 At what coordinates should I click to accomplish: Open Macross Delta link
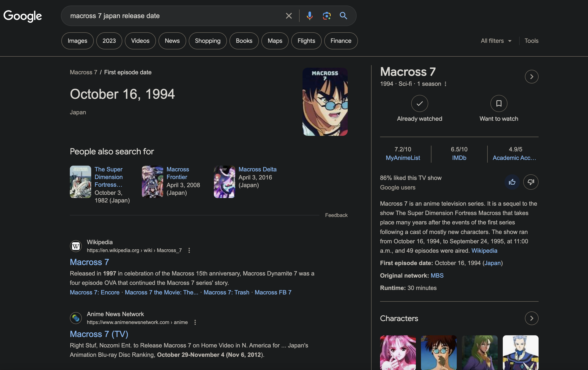point(258,169)
